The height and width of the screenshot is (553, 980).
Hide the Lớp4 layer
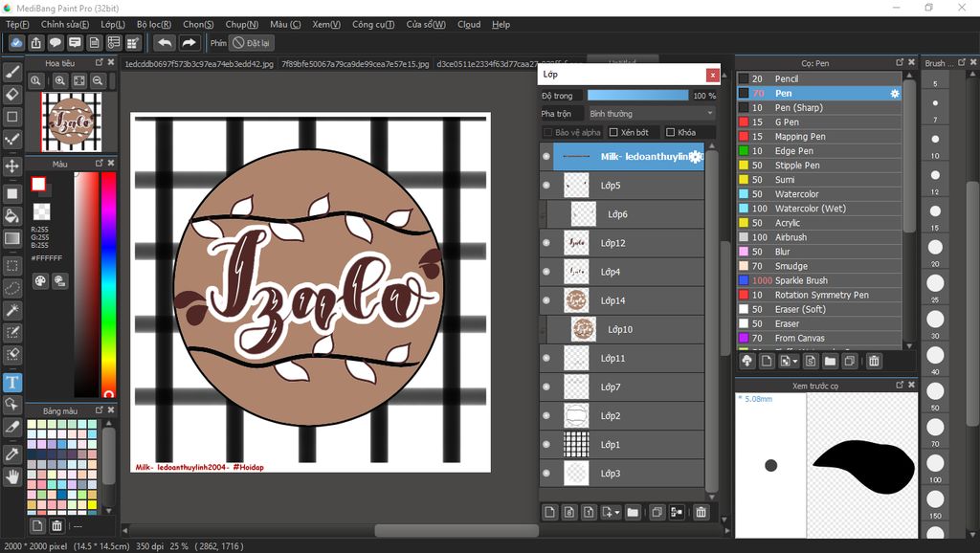(546, 271)
